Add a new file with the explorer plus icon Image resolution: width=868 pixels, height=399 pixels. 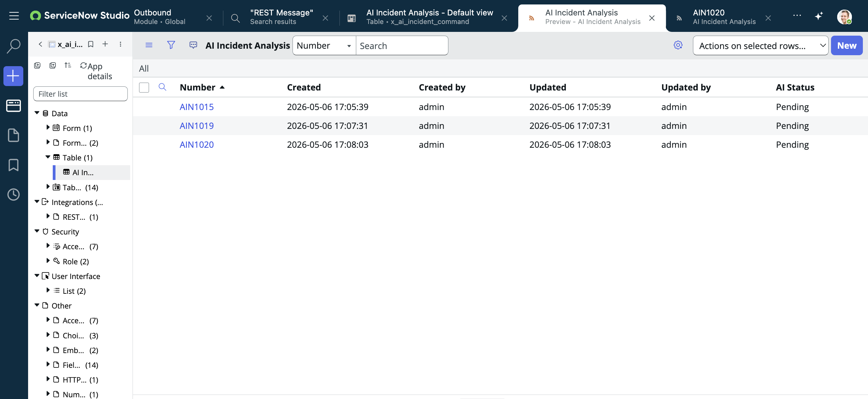point(105,44)
